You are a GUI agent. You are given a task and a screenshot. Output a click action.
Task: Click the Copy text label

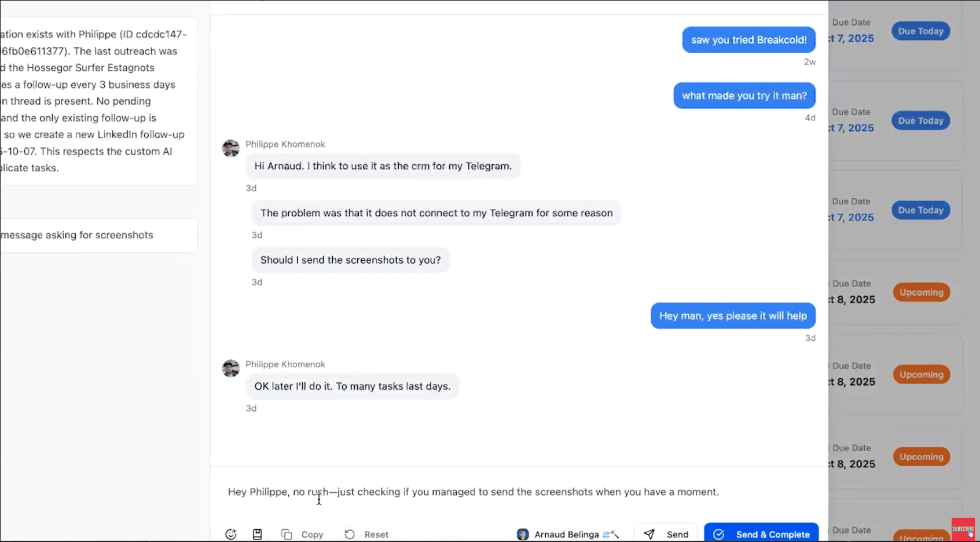pyautogui.click(x=312, y=534)
